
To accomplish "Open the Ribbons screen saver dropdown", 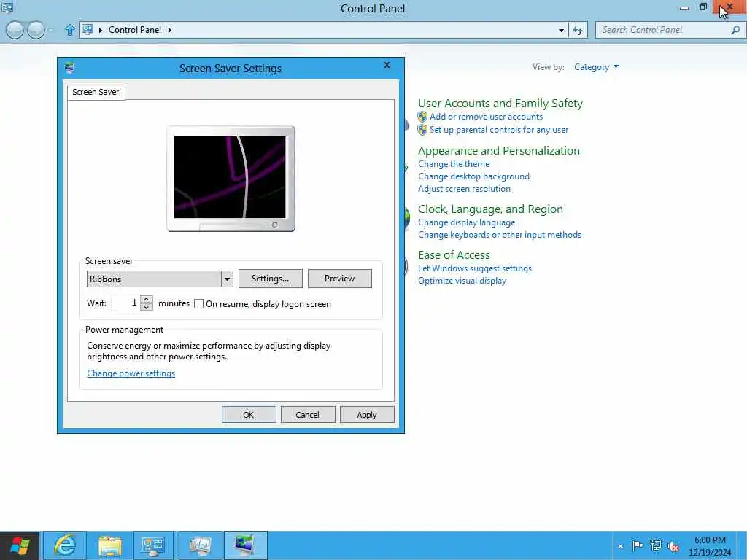I will (228, 279).
